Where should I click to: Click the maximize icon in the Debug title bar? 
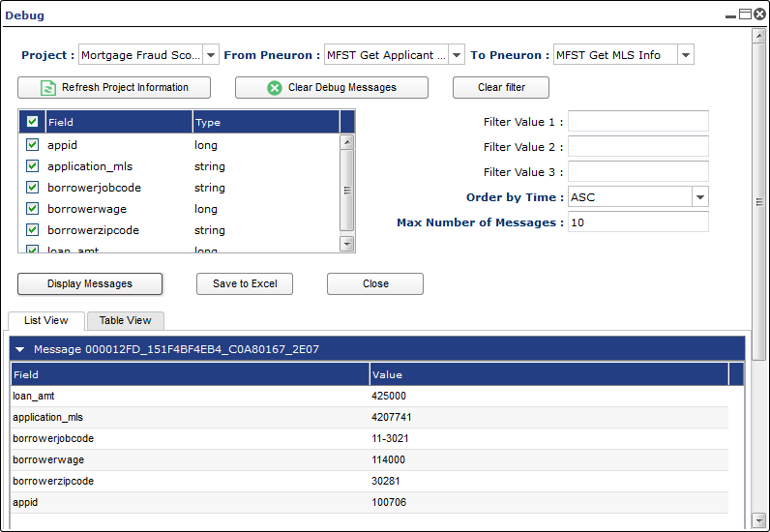745,14
